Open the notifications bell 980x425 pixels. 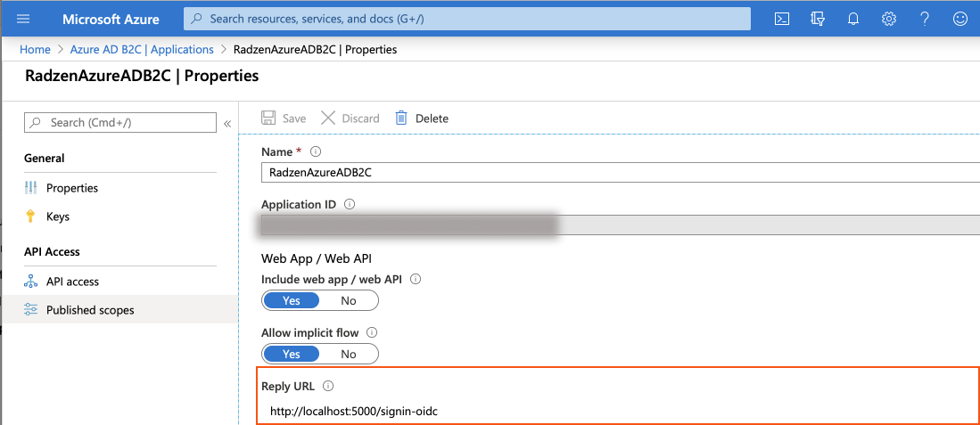(x=853, y=19)
